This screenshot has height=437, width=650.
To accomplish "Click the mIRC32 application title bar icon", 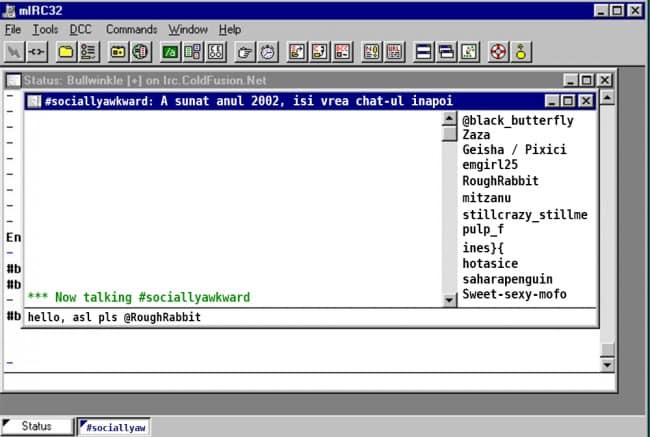I will [x=9, y=10].
